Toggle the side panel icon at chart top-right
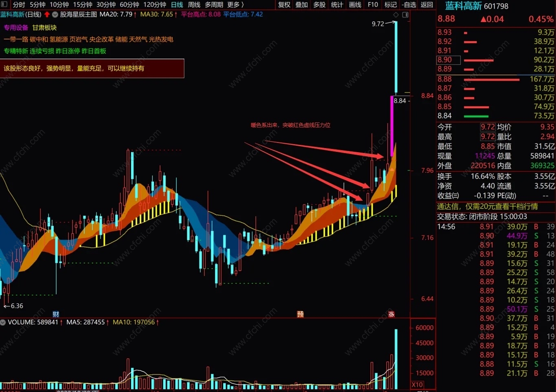556x392 pixels. click(x=405, y=15)
